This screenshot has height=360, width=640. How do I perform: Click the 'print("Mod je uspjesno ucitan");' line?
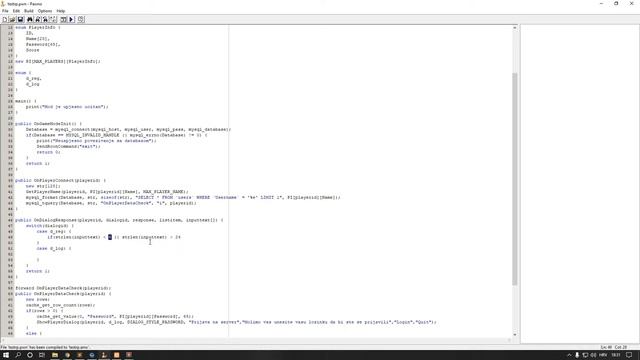(x=67, y=107)
